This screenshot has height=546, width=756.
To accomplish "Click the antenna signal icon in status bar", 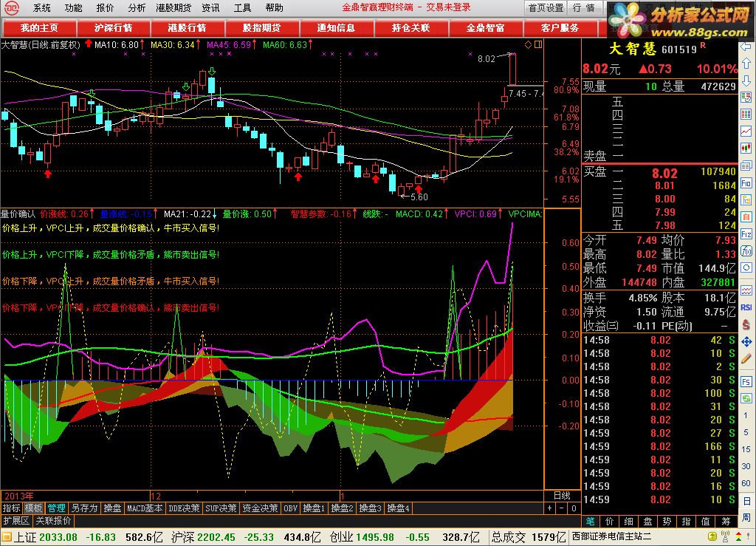I will (x=725, y=536).
